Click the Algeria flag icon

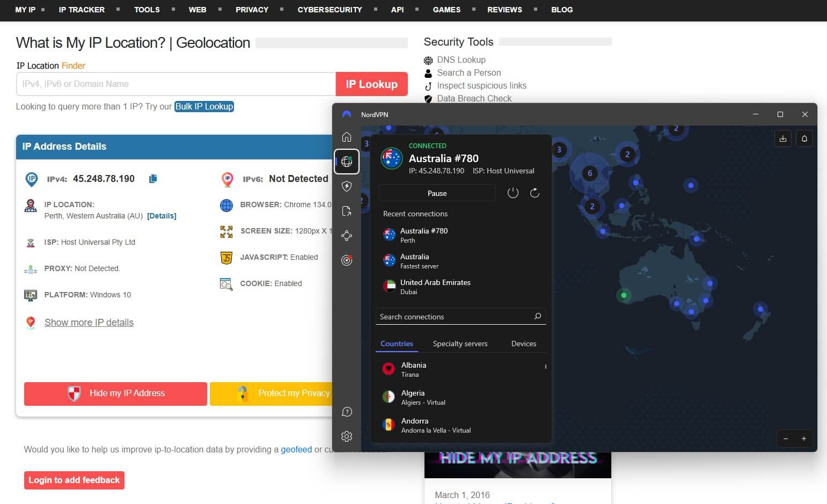[389, 397]
